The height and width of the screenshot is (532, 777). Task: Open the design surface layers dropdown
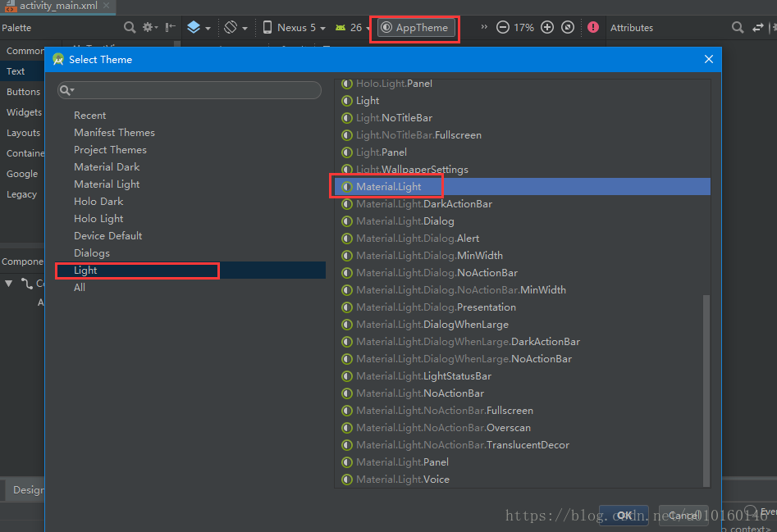pyautogui.click(x=199, y=27)
